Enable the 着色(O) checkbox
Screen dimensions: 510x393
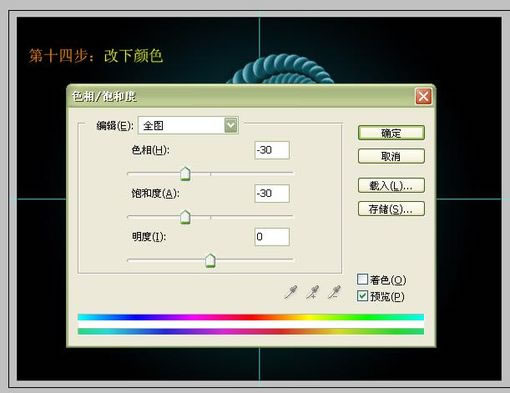point(362,279)
